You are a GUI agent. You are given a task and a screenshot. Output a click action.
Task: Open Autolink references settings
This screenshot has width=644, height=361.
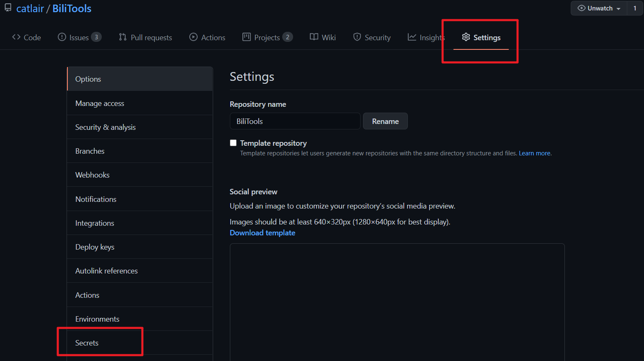[140, 271]
